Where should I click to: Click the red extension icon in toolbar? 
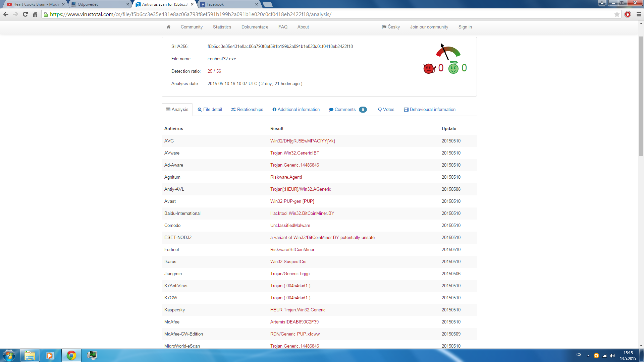tap(628, 14)
